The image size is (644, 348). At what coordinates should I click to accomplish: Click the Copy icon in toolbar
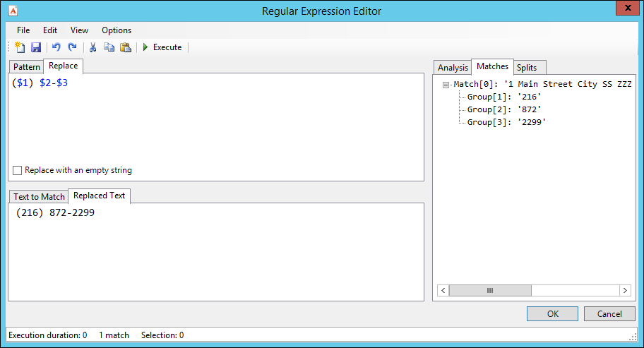coord(109,47)
